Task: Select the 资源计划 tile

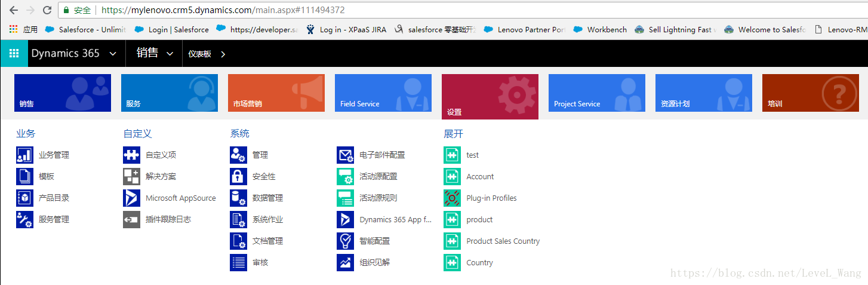Action: 704,93
